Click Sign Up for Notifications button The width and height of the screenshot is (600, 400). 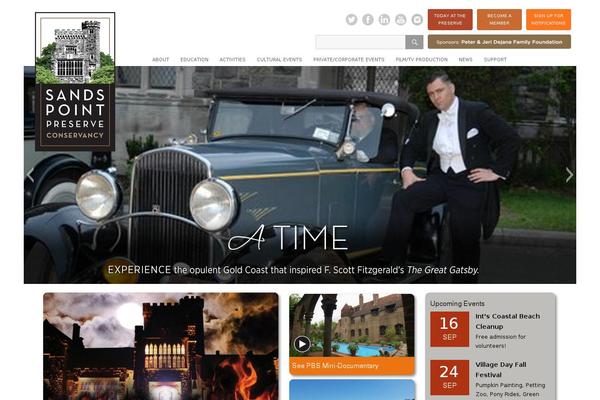548,20
